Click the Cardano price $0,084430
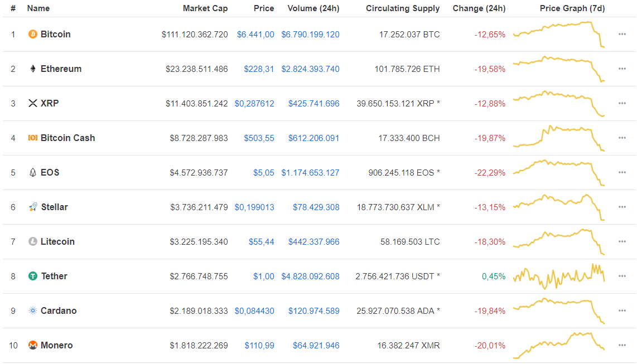This screenshot has height=364, width=637. [254, 311]
